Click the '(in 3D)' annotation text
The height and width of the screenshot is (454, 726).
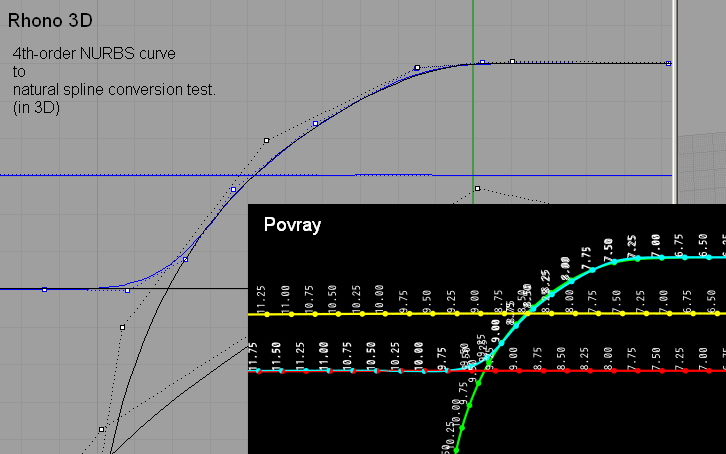[x=36, y=108]
